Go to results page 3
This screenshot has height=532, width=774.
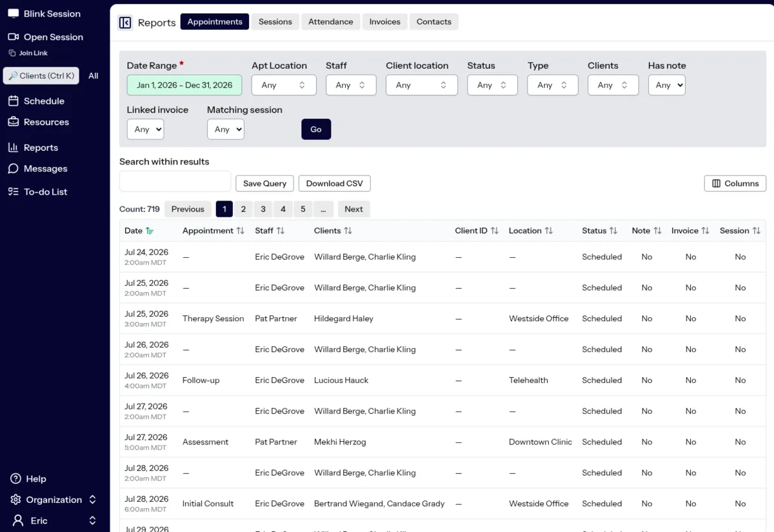pos(263,209)
